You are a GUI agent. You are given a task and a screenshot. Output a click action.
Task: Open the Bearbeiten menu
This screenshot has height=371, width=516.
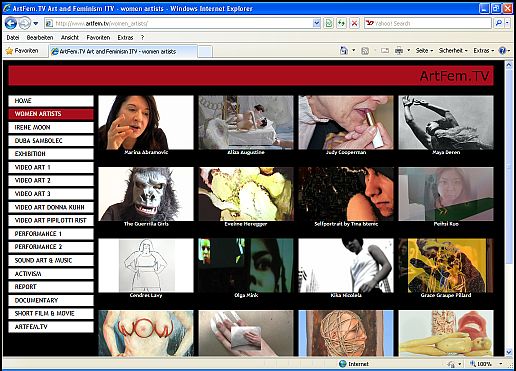pos(40,37)
